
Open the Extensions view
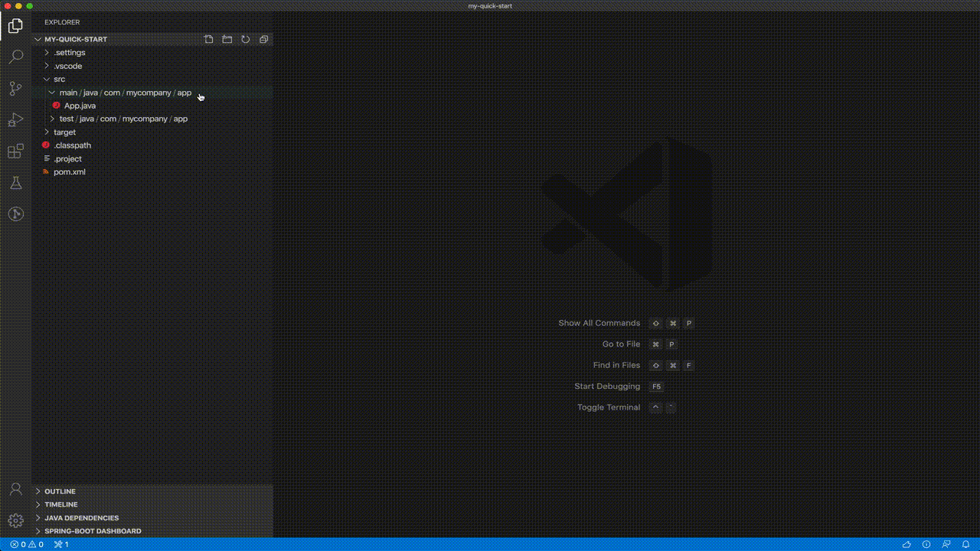(15, 152)
